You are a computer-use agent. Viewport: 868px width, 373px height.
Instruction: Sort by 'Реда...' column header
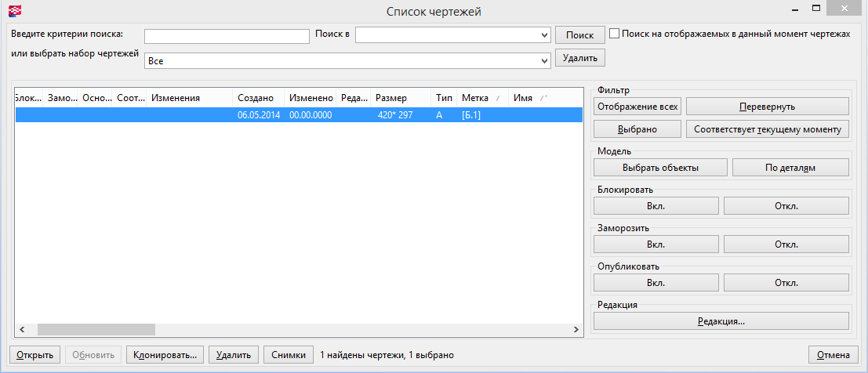pos(354,98)
